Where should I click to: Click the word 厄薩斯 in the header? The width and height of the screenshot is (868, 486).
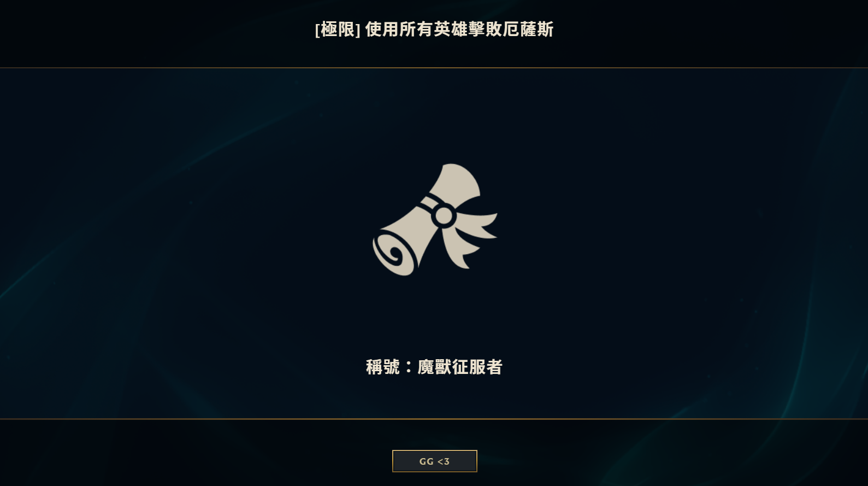point(528,29)
